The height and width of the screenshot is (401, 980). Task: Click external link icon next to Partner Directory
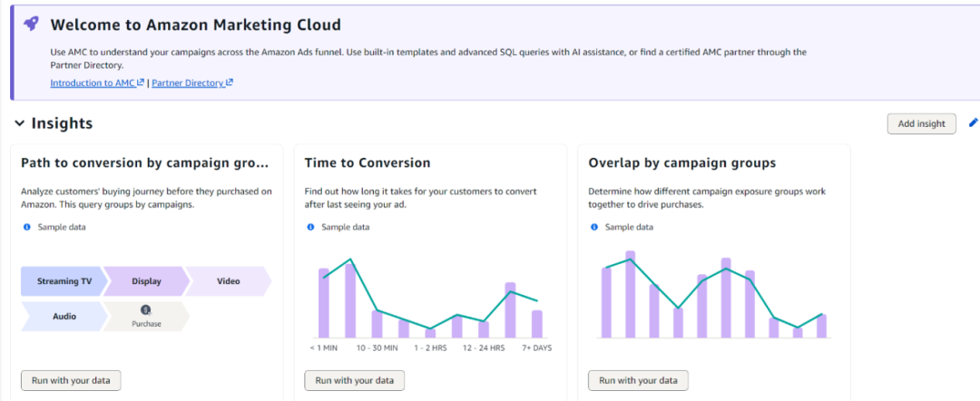[230, 83]
